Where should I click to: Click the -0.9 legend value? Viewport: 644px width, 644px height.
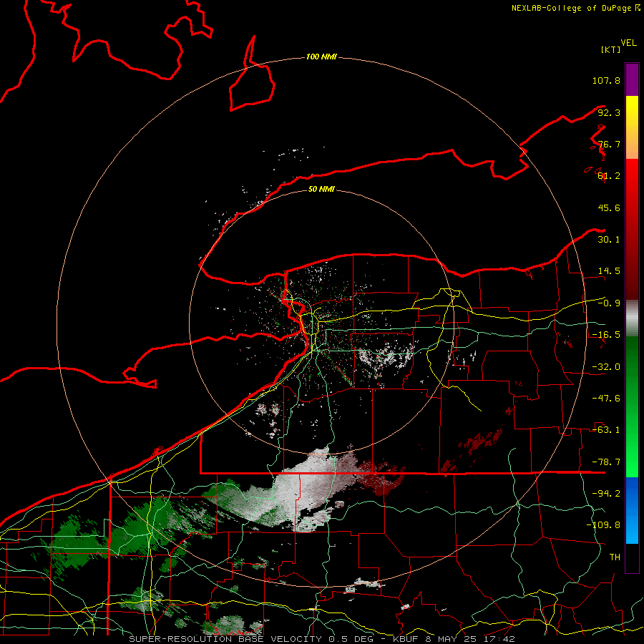tap(609, 303)
